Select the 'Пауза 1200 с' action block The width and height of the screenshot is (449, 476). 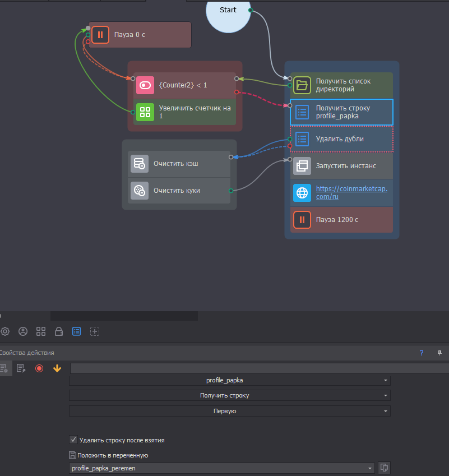341,220
